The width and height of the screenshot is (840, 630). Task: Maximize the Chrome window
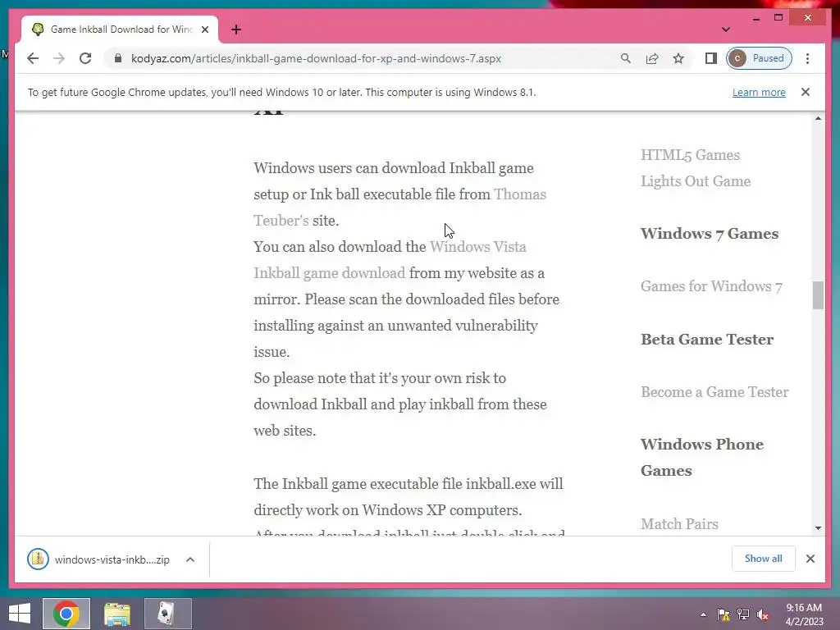click(778, 18)
